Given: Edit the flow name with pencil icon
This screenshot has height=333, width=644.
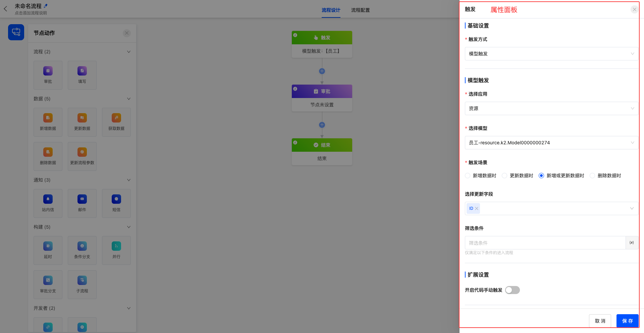Looking at the screenshot, I should click(46, 6).
